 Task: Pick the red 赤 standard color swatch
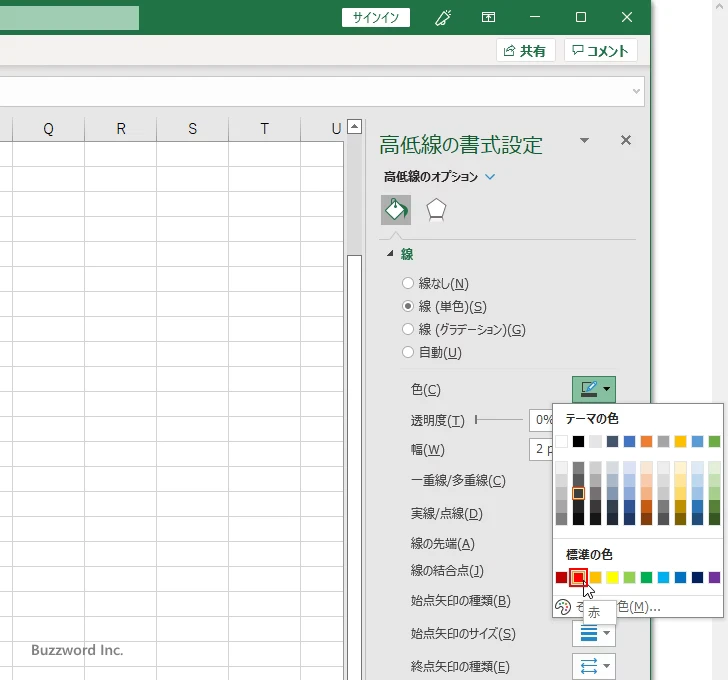(x=578, y=577)
